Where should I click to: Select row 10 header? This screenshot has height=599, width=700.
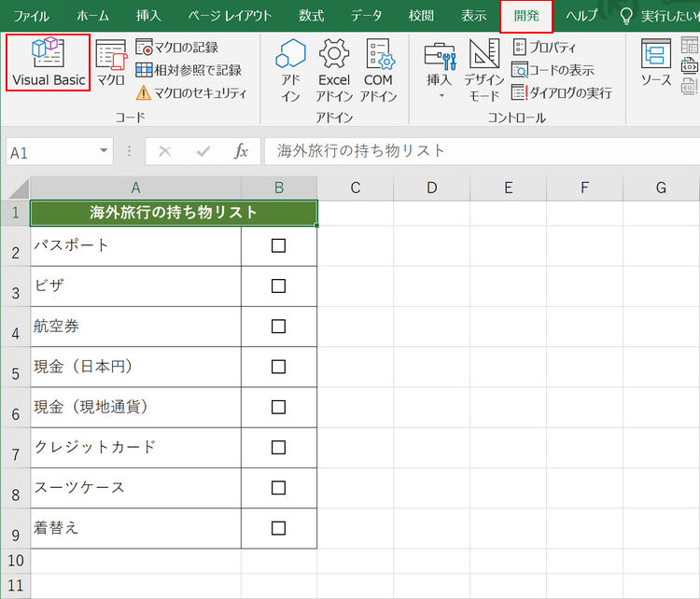15,561
